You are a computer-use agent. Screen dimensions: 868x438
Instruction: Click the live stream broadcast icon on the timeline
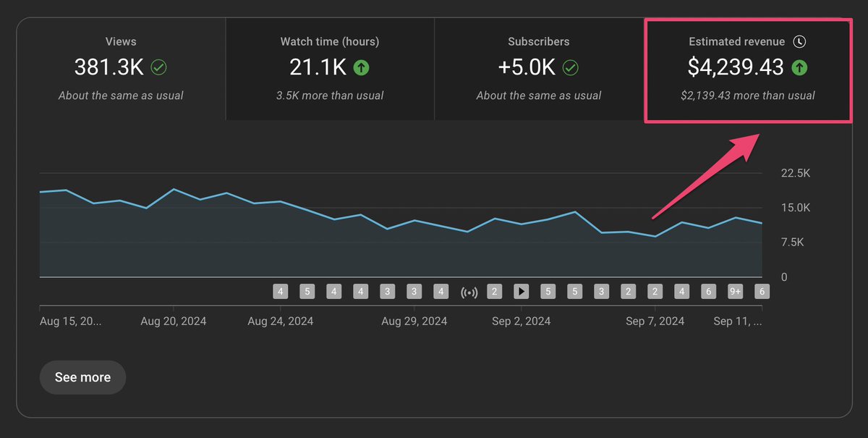tap(469, 291)
